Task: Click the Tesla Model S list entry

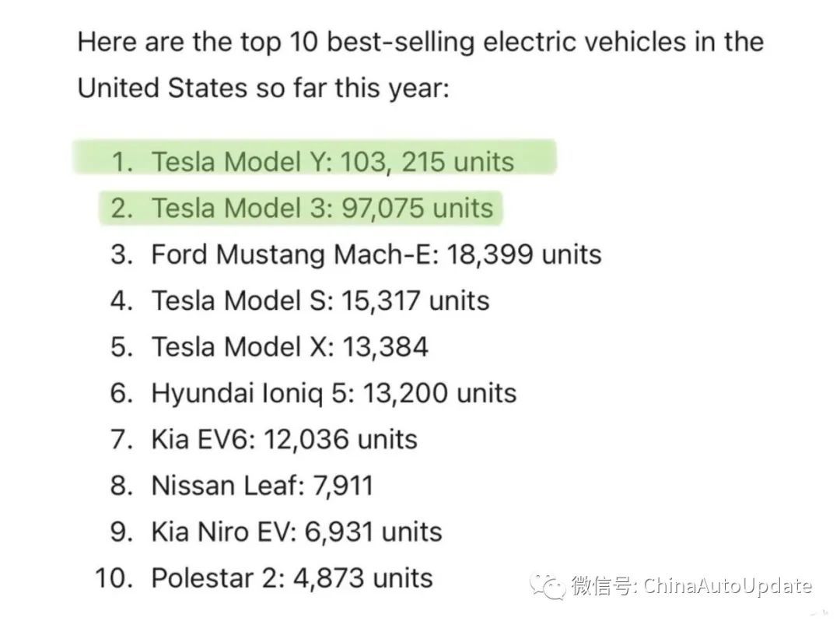Action: point(300,300)
